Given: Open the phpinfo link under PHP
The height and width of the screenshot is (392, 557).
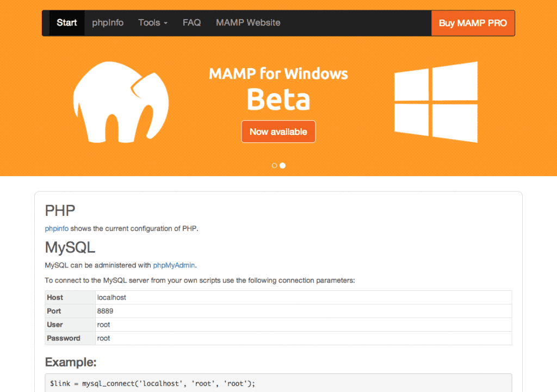Looking at the screenshot, I should point(57,229).
